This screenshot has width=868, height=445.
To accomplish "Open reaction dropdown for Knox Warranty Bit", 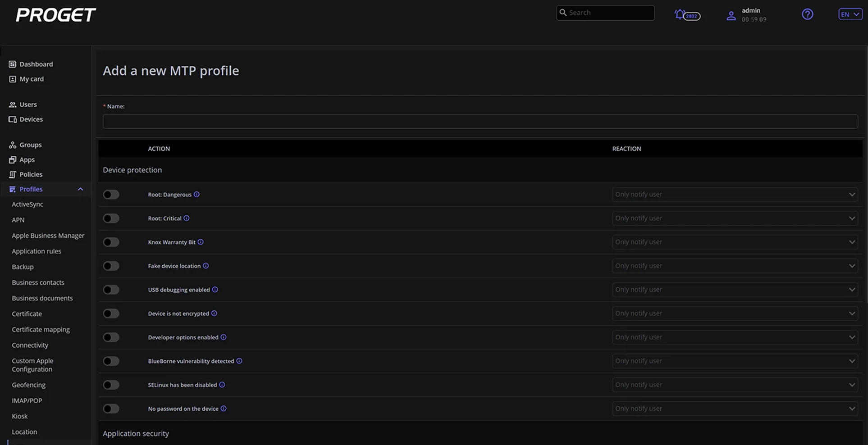I will tap(735, 242).
